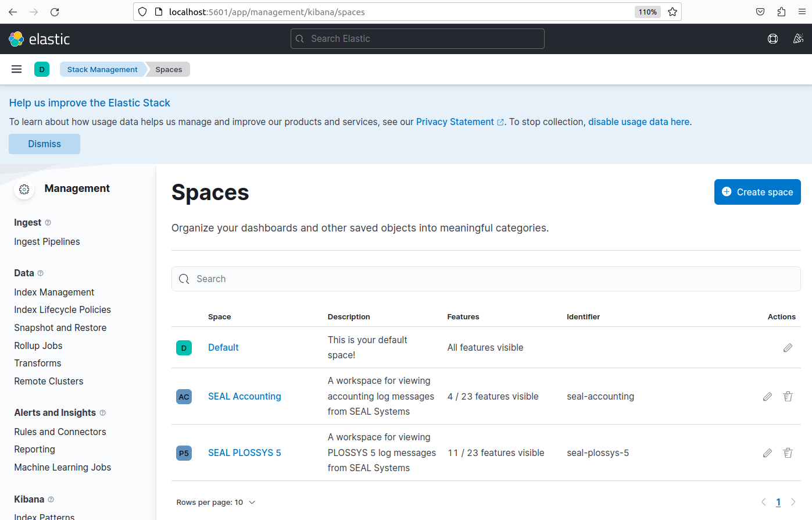Click the spaces Search input field
The width and height of the screenshot is (812, 520).
click(x=486, y=279)
